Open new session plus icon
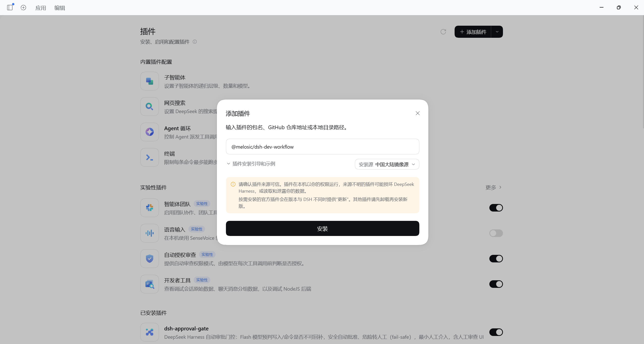Viewport: 644px width, 344px height. point(23,8)
